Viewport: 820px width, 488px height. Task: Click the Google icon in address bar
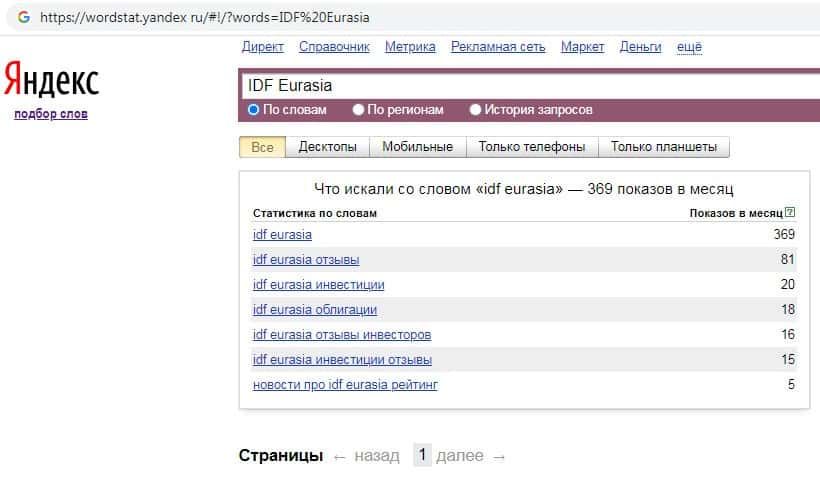(x=22, y=17)
